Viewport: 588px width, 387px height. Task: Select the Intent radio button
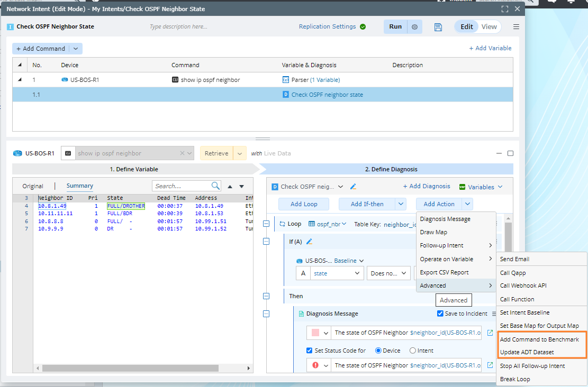pyautogui.click(x=413, y=351)
